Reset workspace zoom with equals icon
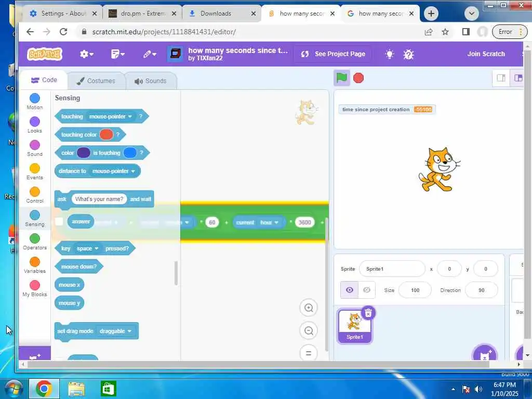Screen dimensions: 532x399 [309, 353]
